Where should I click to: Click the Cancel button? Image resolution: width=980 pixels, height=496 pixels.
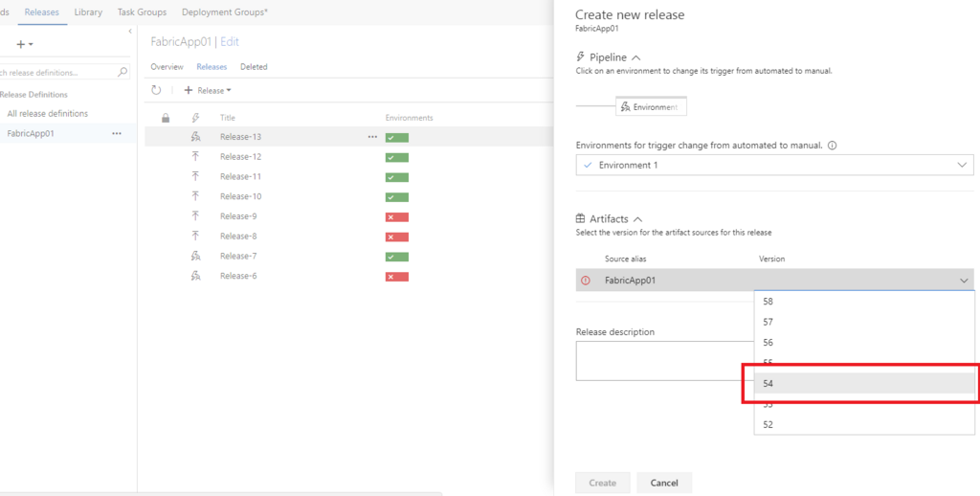[x=663, y=483]
